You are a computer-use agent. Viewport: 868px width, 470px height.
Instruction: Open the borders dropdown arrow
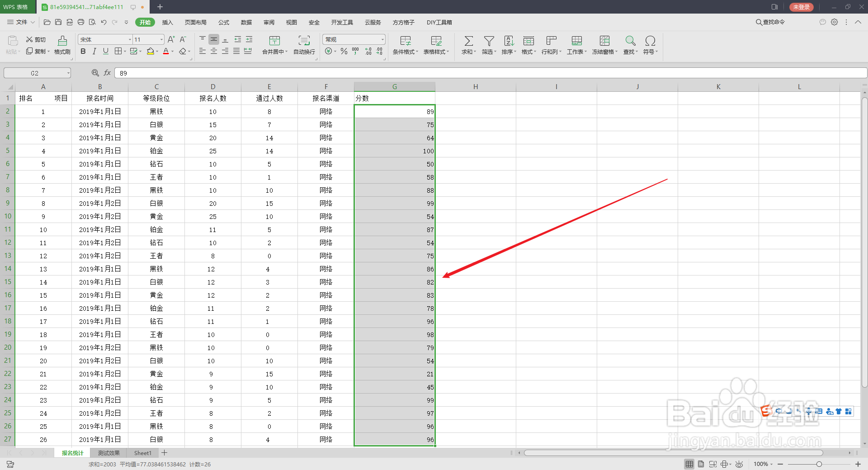[x=125, y=51]
